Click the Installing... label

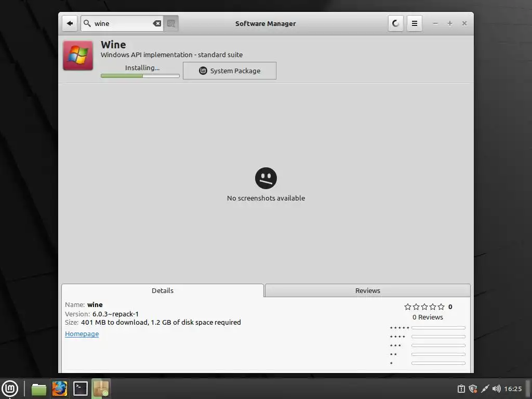[142, 68]
